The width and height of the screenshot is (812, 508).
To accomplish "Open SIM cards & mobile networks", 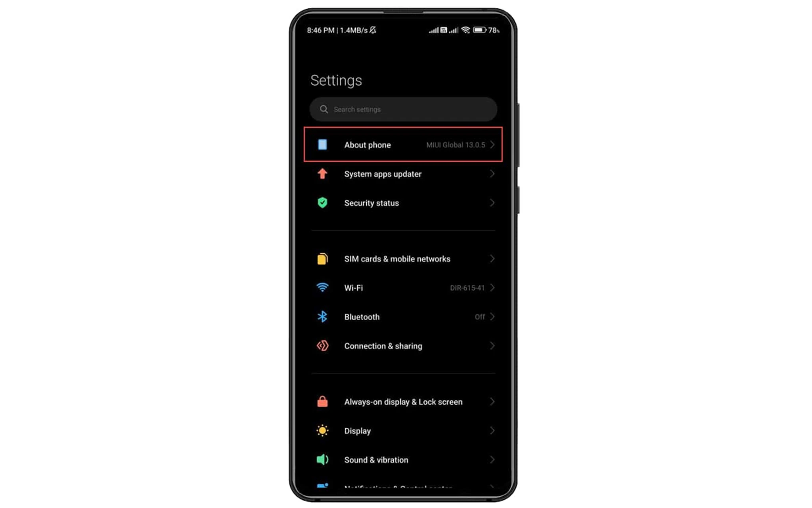I will [406, 259].
